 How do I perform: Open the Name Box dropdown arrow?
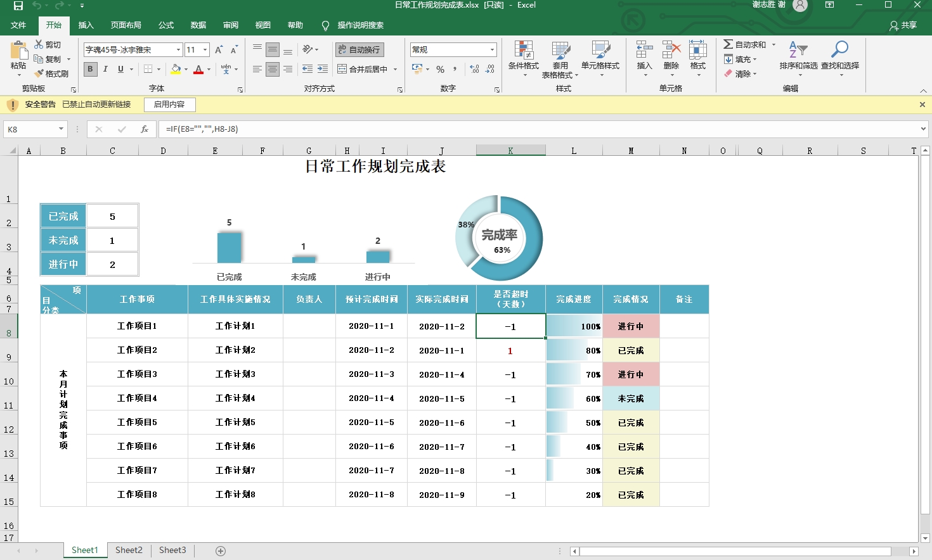coord(61,129)
